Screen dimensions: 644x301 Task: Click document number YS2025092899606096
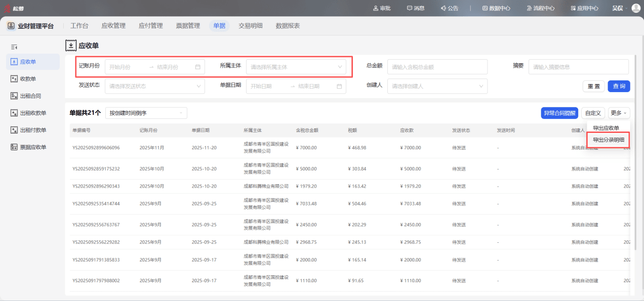point(96,148)
